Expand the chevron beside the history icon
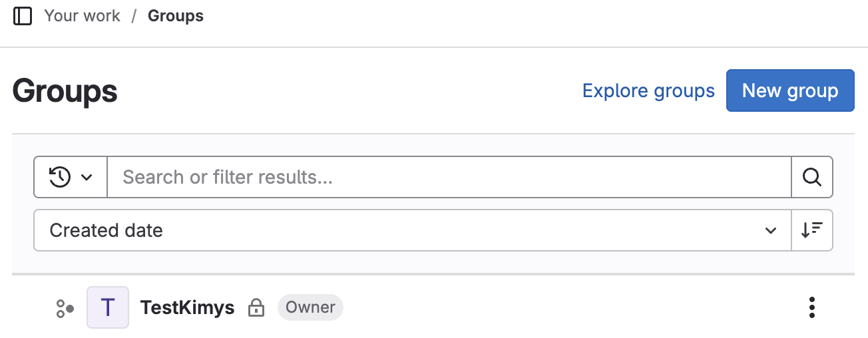The height and width of the screenshot is (338, 868). coord(87,177)
